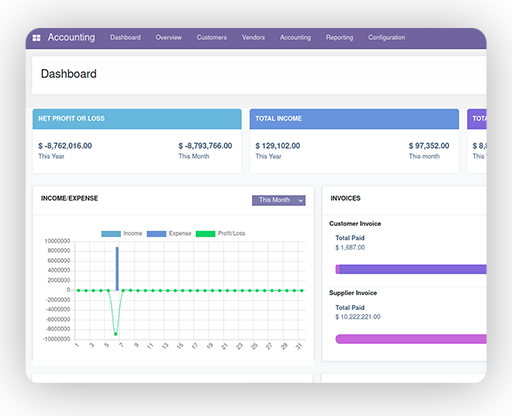Click the Supplier Invoice magenta progress bar

point(411,339)
